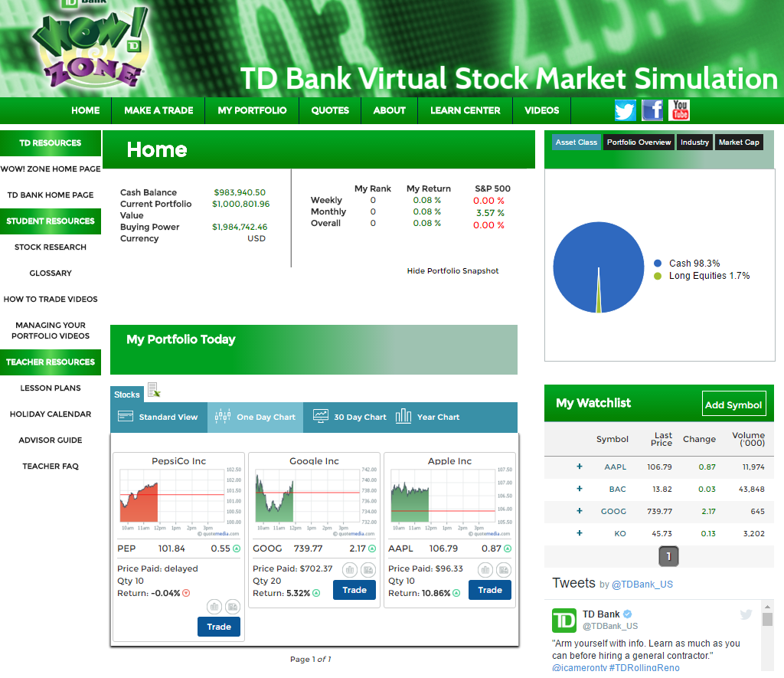
Task: Click the green up arrow beside PEP 0.55
Action: [x=237, y=549]
